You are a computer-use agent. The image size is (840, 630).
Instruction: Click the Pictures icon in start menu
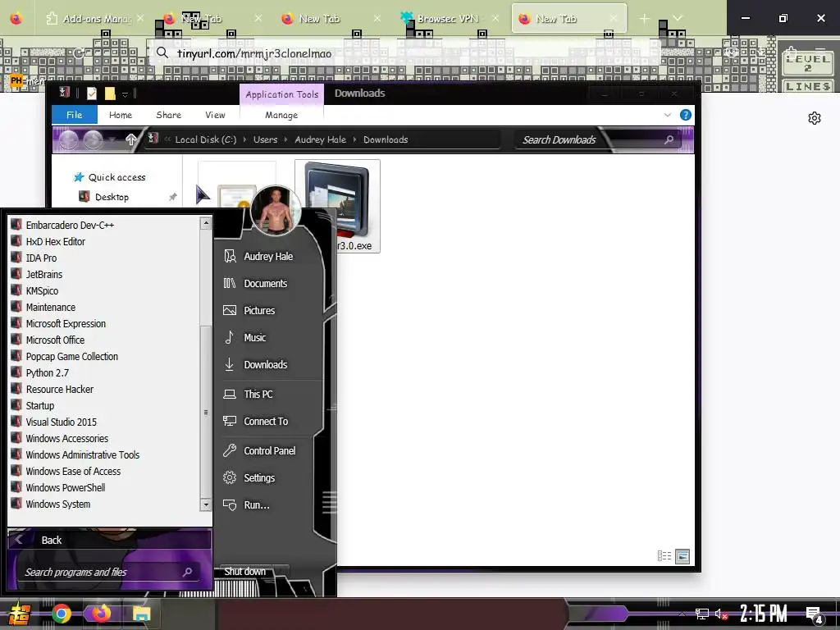pyautogui.click(x=230, y=311)
